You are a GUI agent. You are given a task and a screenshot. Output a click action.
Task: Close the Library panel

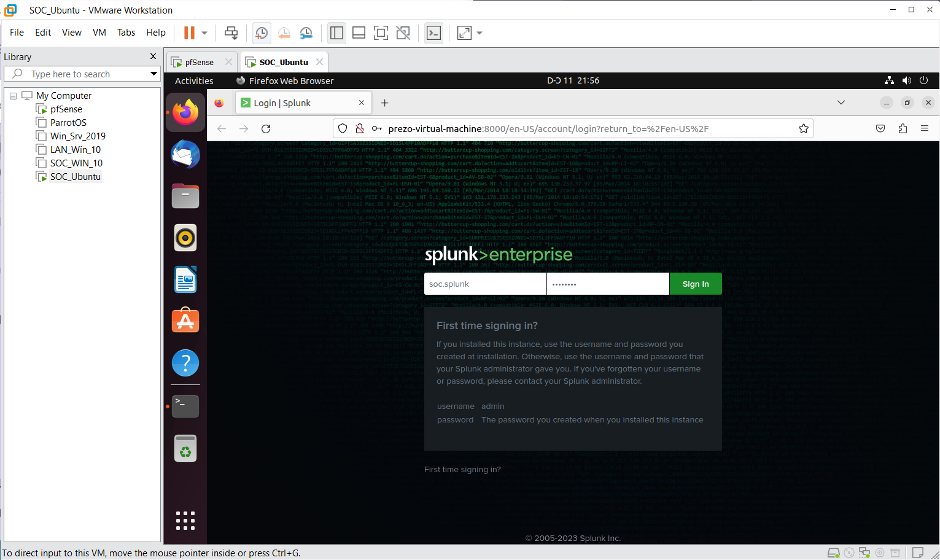point(153,56)
